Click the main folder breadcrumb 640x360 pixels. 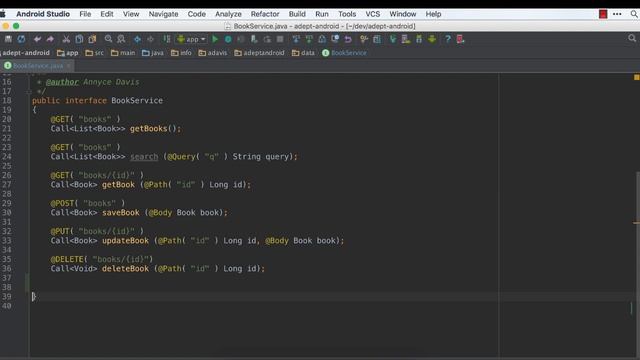[123, 53]
